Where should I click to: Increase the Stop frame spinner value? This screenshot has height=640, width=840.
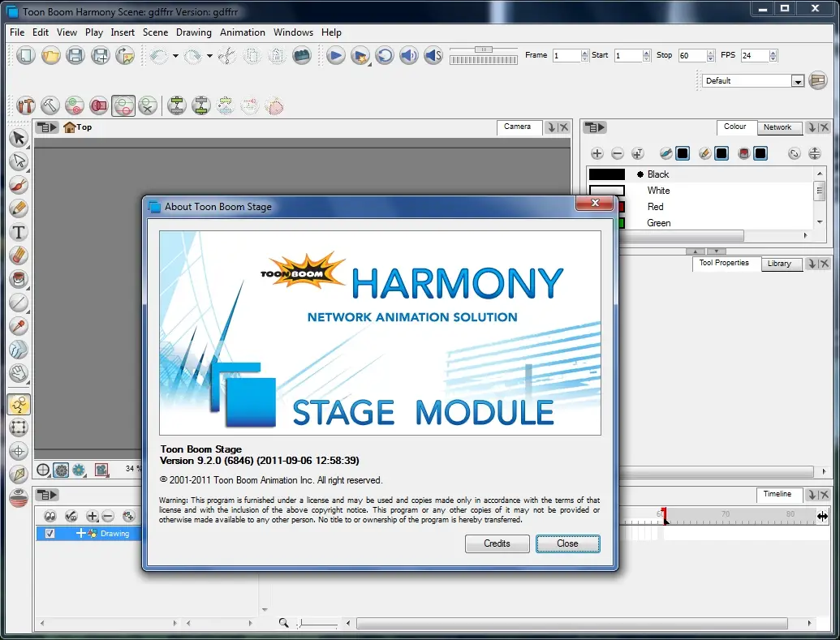coord(710,53)
